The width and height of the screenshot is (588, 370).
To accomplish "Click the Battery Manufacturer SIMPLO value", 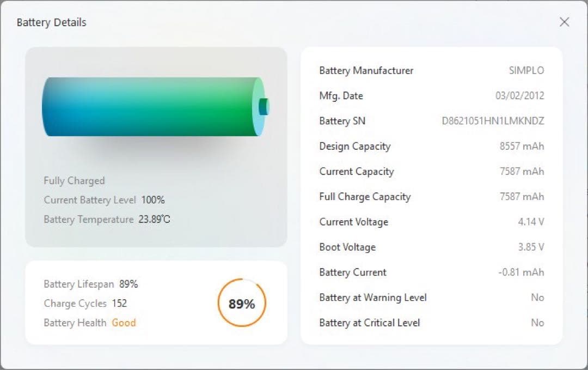I will tap(526, 70).
